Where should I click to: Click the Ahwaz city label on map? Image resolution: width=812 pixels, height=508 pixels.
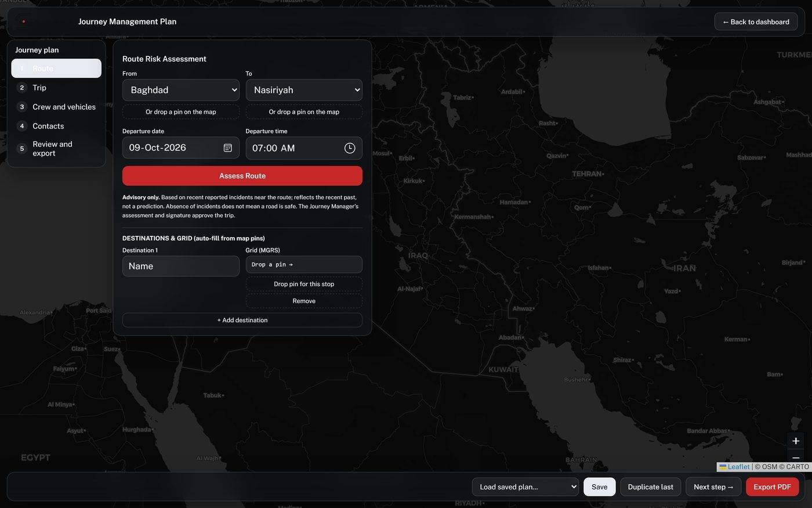click(523, 308)
